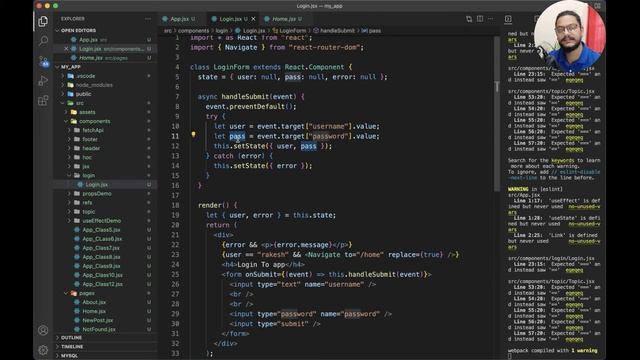Open the Extensions view
Viewport: 640px width, 360px height.
[x=43, y=100]
